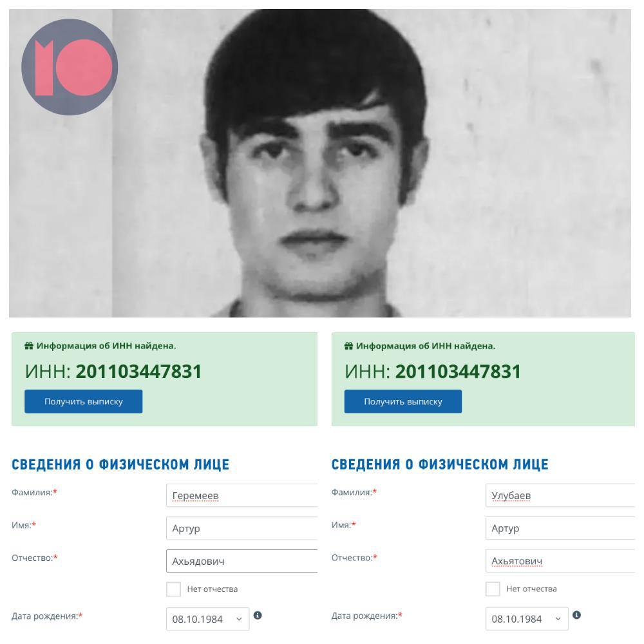Focus the Имя field above Ахьядович
Viewport: 644px width, 644px height.
[x=241, y=529]
